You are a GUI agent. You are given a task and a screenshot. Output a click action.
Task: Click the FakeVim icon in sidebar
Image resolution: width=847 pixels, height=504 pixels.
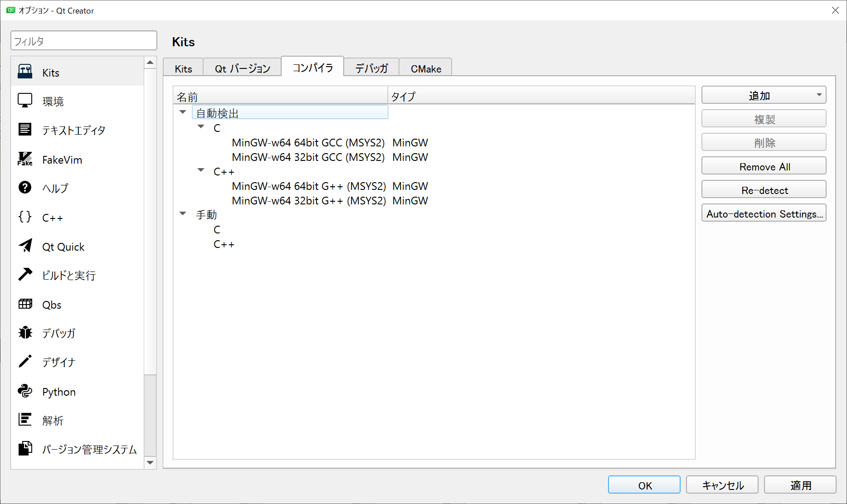coord(25,159)
